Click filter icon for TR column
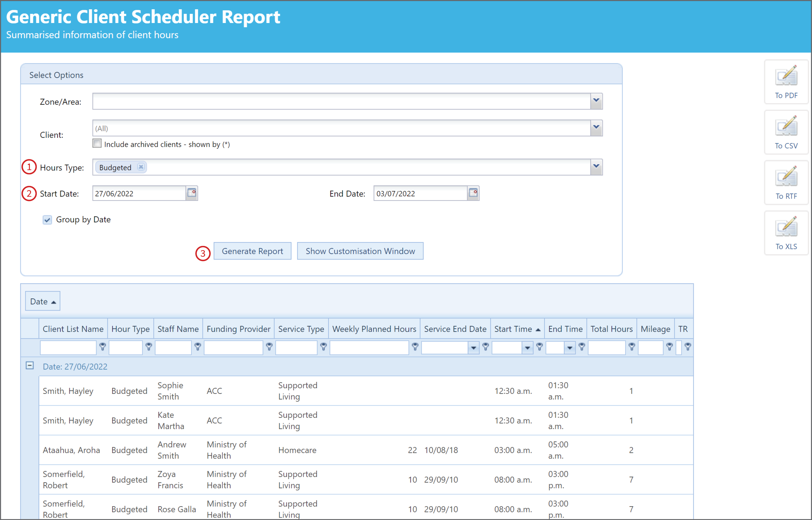The image size is (812, 520). pyautogui.click(x=688, y=347)
